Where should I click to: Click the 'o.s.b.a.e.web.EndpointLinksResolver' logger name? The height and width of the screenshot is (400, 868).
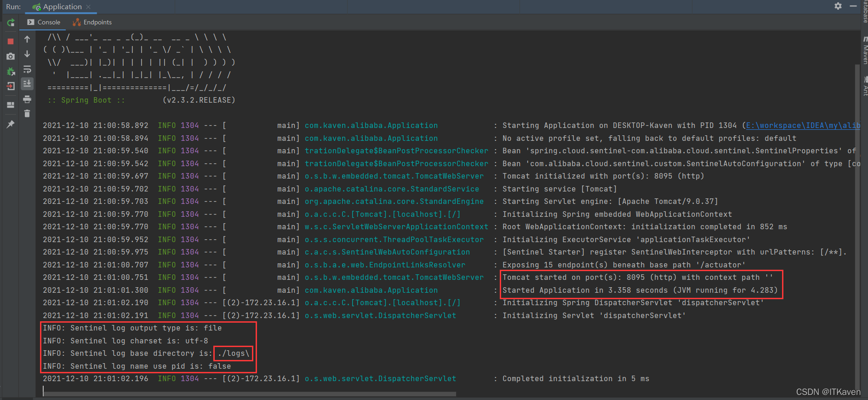tap(385, 265)
